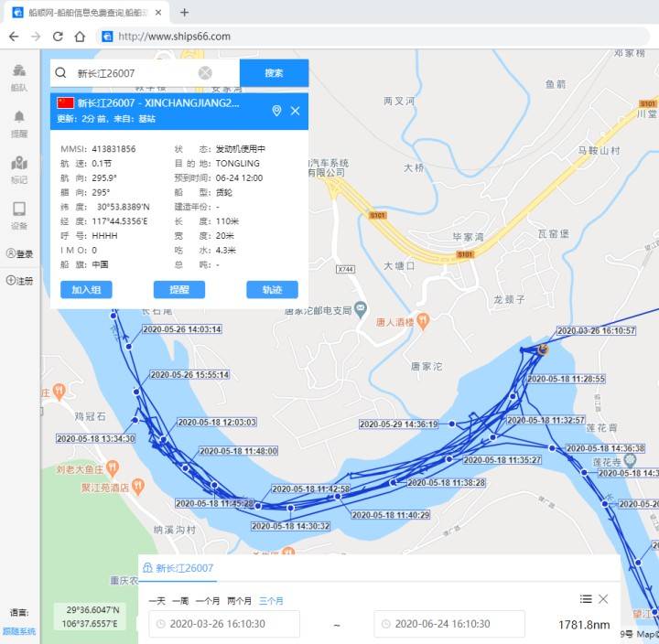Click the blue search (搜索) button

click(274, 73)
